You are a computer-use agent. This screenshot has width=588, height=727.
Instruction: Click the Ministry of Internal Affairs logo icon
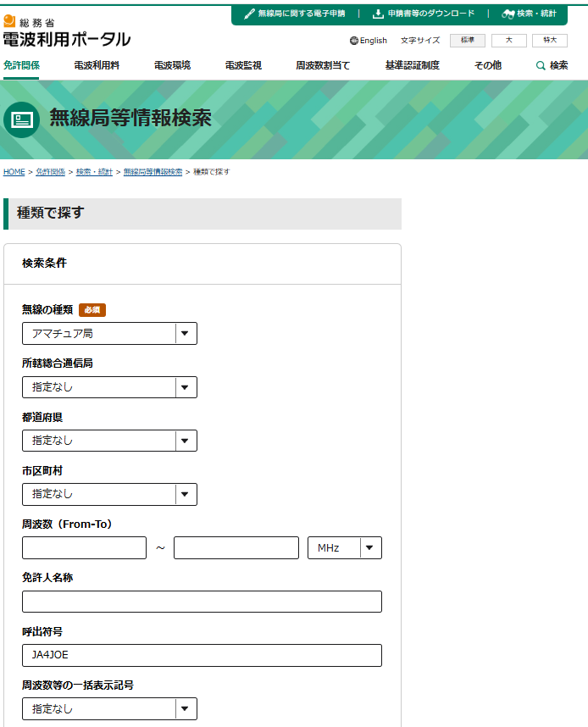(x=9, y=21)
